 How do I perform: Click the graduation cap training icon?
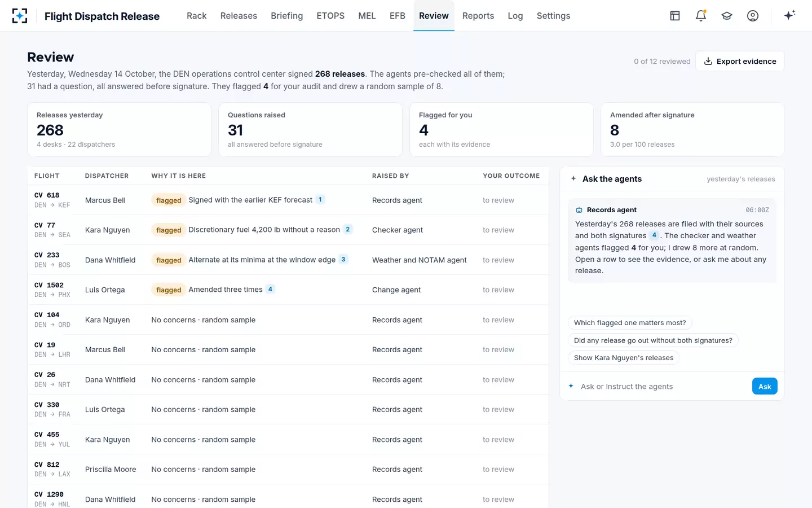[727, 16]
